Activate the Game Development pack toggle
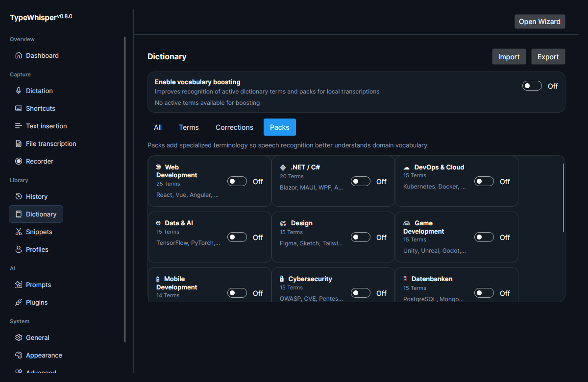The height and width of the screenshot is (382, 588). 484,238
